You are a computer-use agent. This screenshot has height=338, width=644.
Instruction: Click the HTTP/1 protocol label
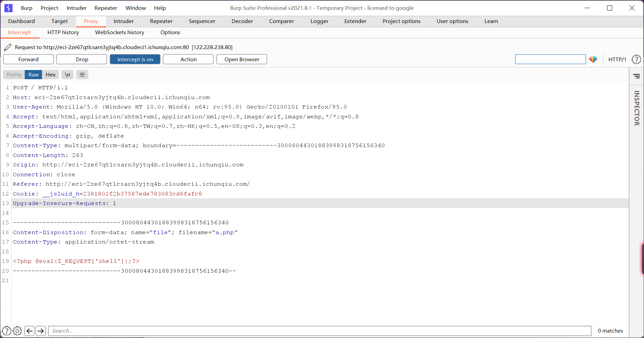pyautogui.click(x=617, y=59)
